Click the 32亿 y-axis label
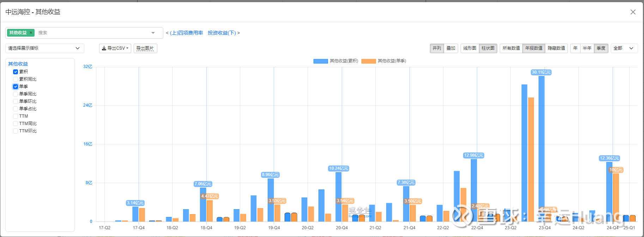This screenshot has height=237, width=644. click(x=88, y=67)
